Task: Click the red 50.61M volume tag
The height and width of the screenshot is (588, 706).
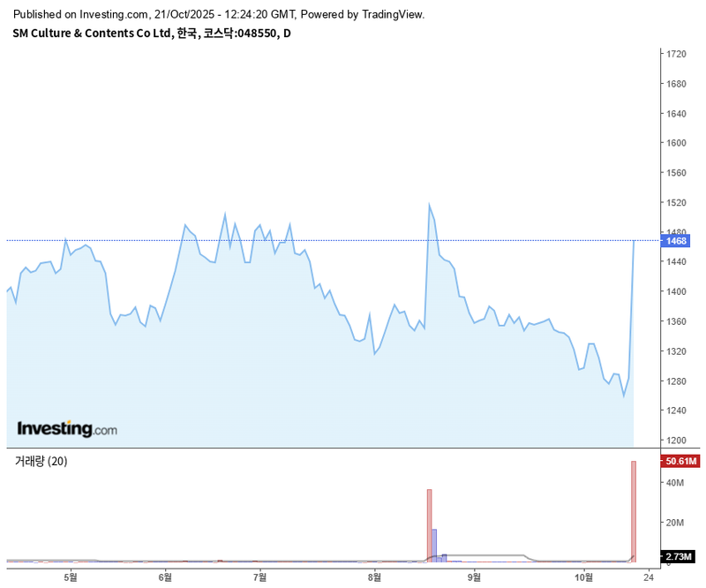Action: tap(680, 461)
